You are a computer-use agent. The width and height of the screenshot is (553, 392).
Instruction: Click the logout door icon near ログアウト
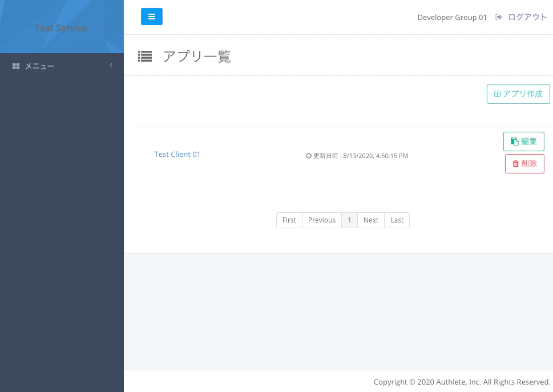point(498,17)
